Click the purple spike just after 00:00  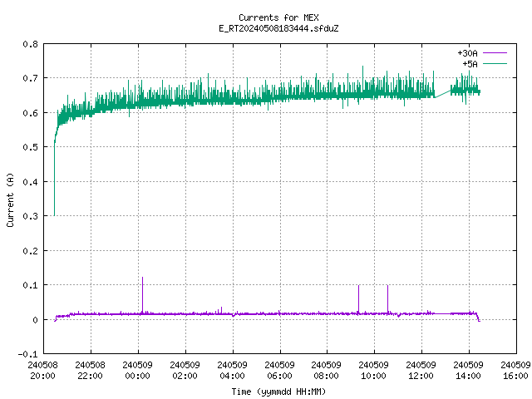(142, 294)
